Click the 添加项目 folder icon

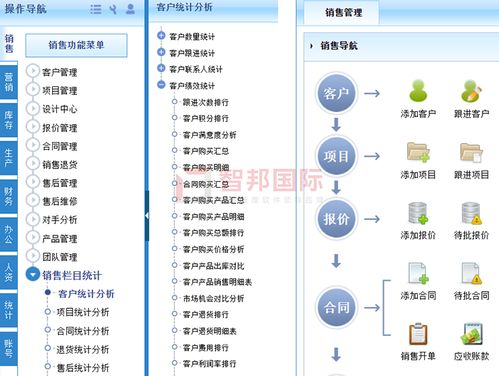point(418,152)
